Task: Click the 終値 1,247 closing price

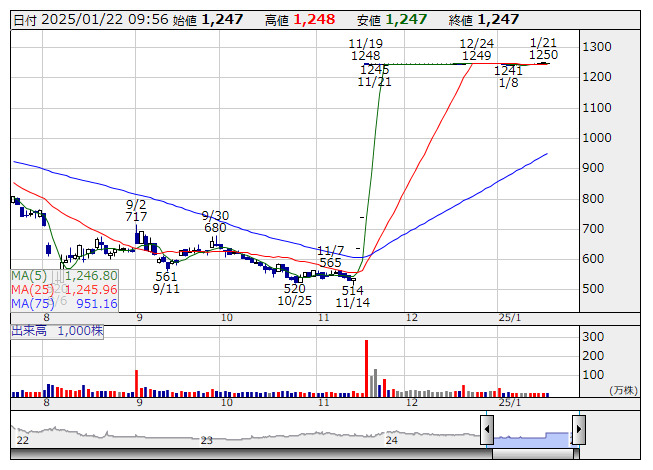Action: (x=484, y=20)
